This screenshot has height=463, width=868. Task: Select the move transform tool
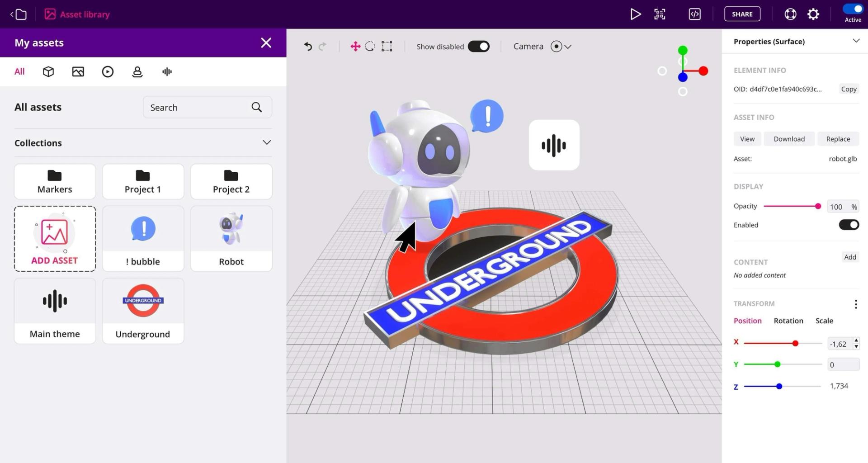pyautogui.click(x=355, y=46)
